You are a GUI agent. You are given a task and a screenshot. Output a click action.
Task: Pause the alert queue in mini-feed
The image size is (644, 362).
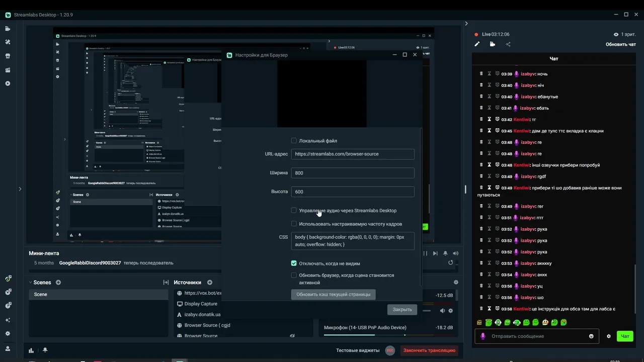(x=425, y=253)
